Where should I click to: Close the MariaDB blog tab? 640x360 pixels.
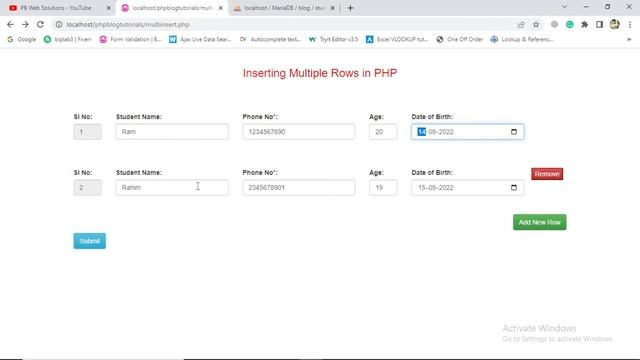[x=332, y=8]
